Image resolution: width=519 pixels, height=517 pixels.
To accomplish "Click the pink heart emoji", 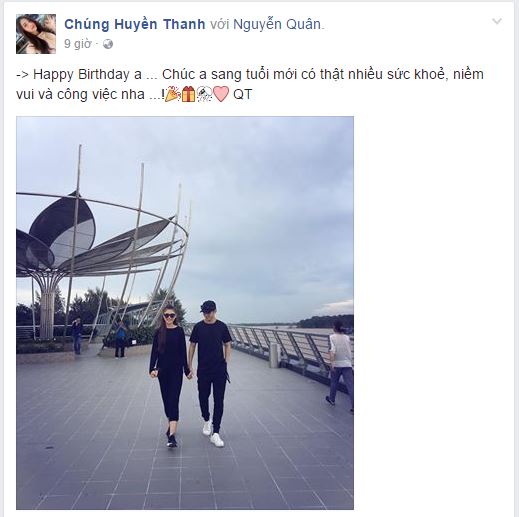I will (221, 94).
